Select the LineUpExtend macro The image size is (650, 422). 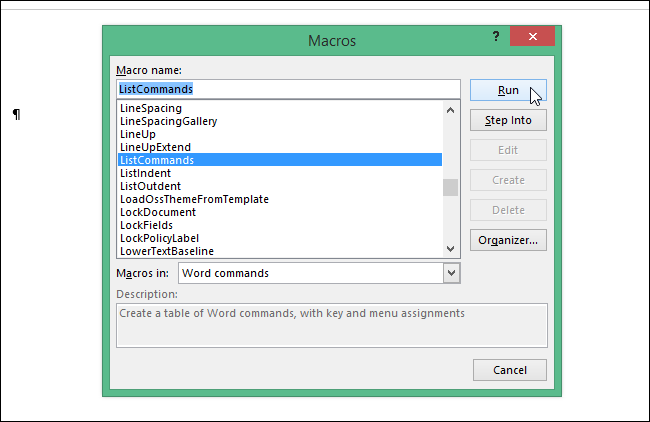tap(280, 147)
